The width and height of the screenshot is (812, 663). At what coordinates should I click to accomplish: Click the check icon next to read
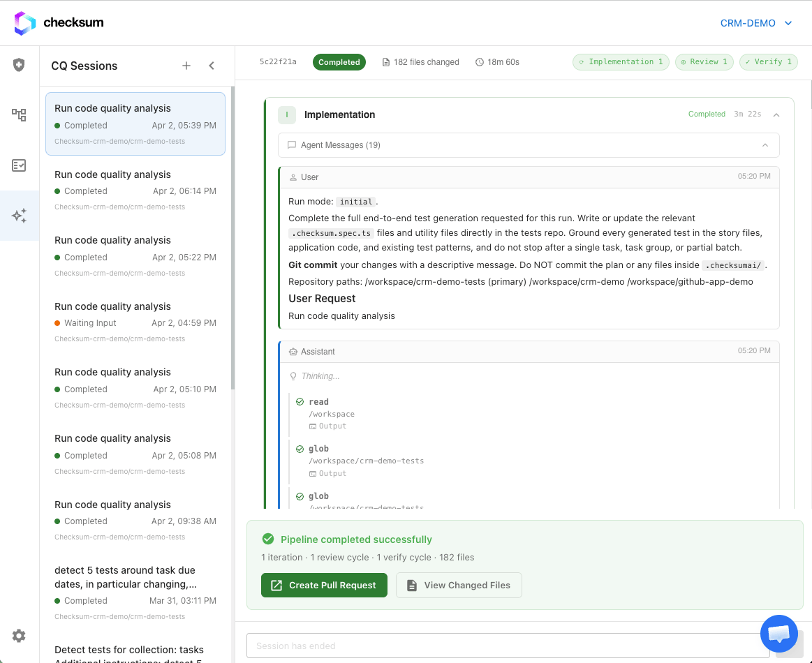(300, 401)
